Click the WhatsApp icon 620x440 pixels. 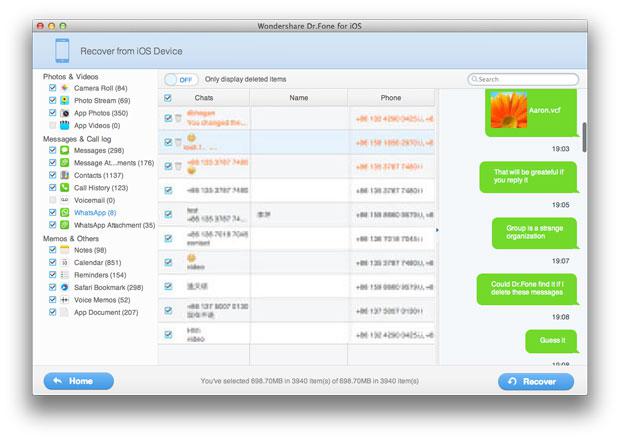click(64, 212)
